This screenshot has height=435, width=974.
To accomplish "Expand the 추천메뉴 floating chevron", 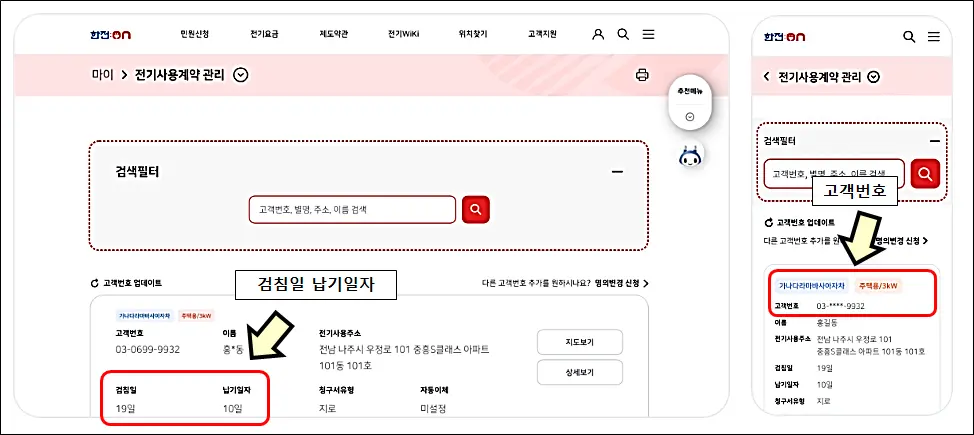I will click(689, 117).
